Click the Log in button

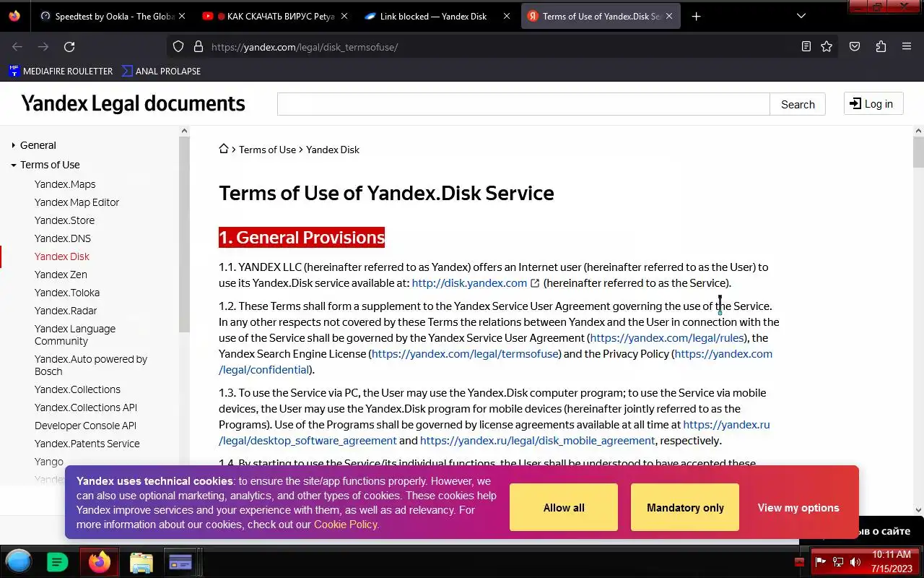tap(873, 103)
